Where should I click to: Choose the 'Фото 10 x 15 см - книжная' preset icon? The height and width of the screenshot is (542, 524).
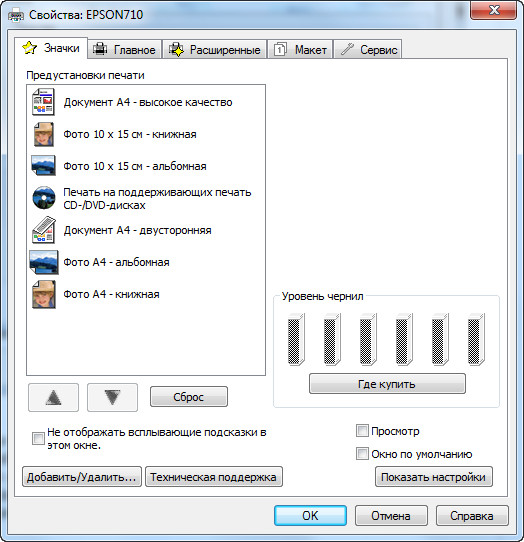44,134
